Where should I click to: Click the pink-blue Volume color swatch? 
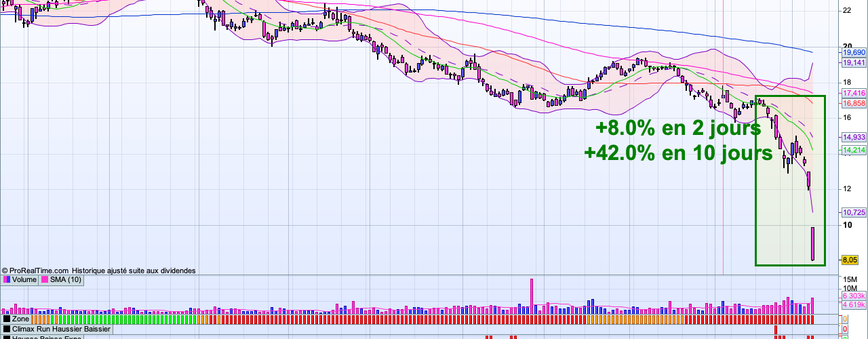coord(7,279)
